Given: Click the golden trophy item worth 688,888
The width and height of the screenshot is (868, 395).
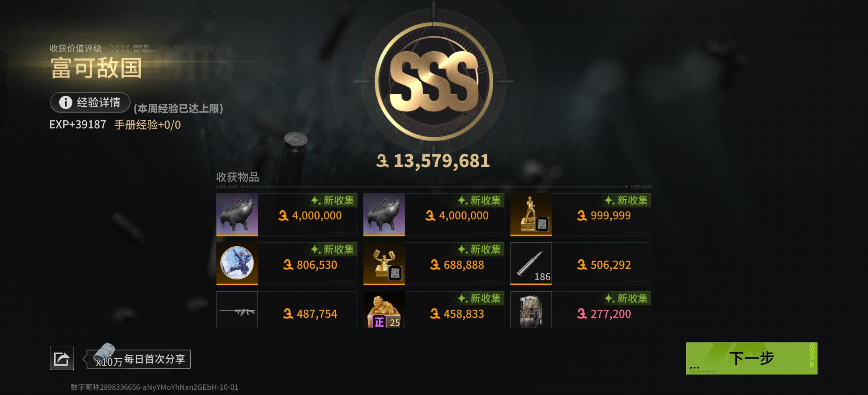Looking at the screenshot, I should [384, 263].
